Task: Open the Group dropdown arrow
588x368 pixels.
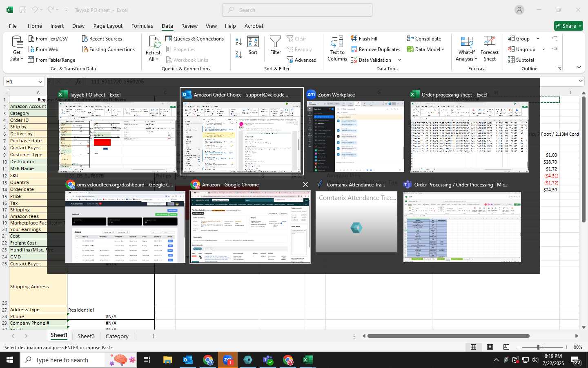Action: click(538, 39)
